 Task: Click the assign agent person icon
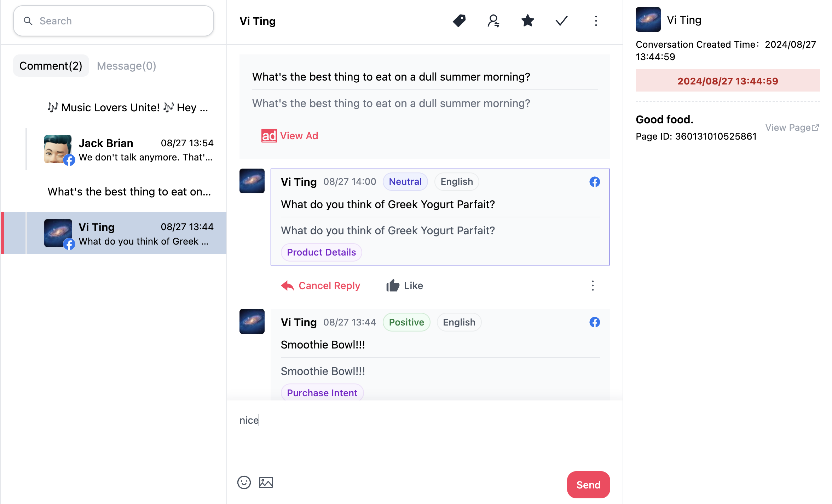tap(493, 21)
